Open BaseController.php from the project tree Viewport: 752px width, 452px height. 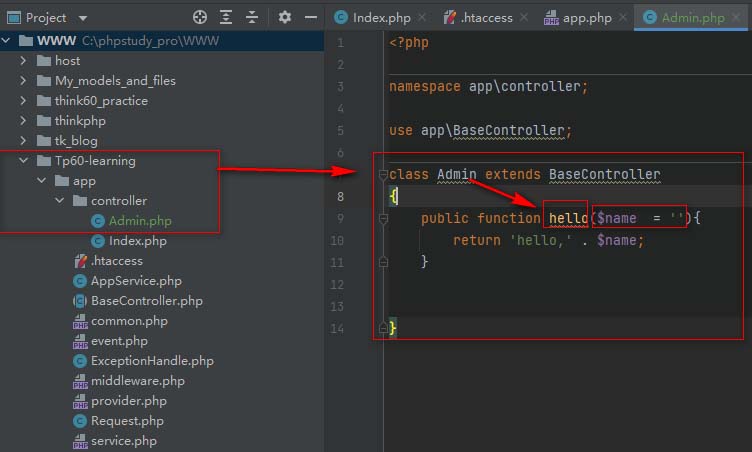(x=146, y=301)
